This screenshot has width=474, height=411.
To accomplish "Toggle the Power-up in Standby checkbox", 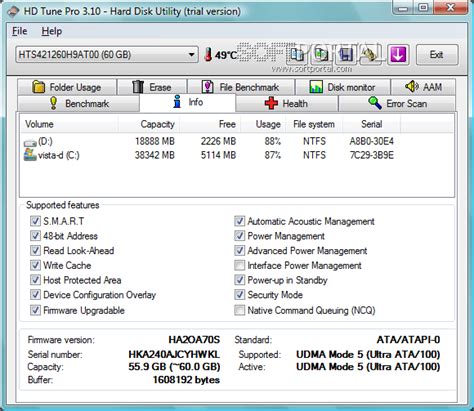I will [239, 280].
